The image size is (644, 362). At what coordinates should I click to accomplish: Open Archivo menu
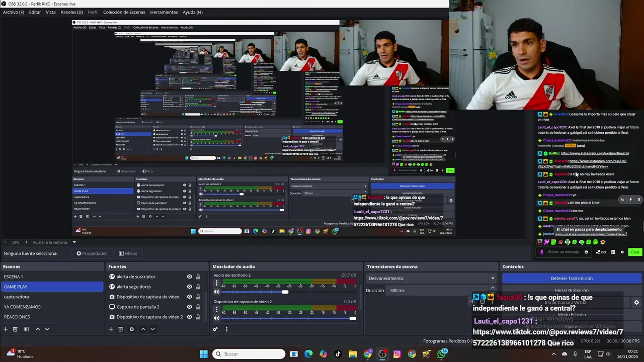pos(14,12)
